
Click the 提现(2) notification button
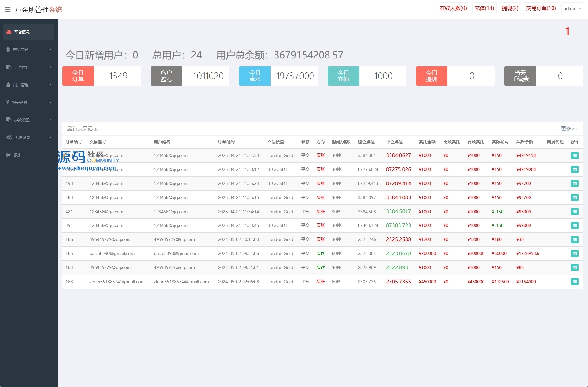coord(510,8)
